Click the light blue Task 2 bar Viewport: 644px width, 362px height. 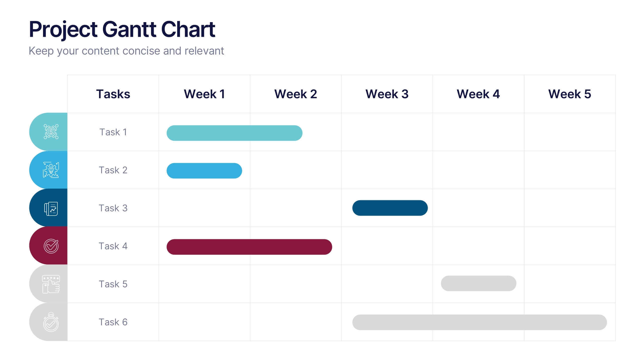[204, 171]
